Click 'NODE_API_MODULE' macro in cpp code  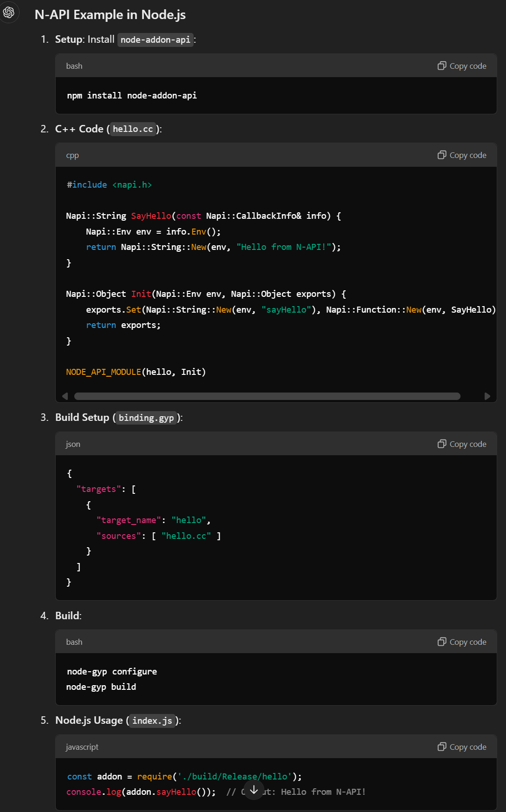click(104, 372)
